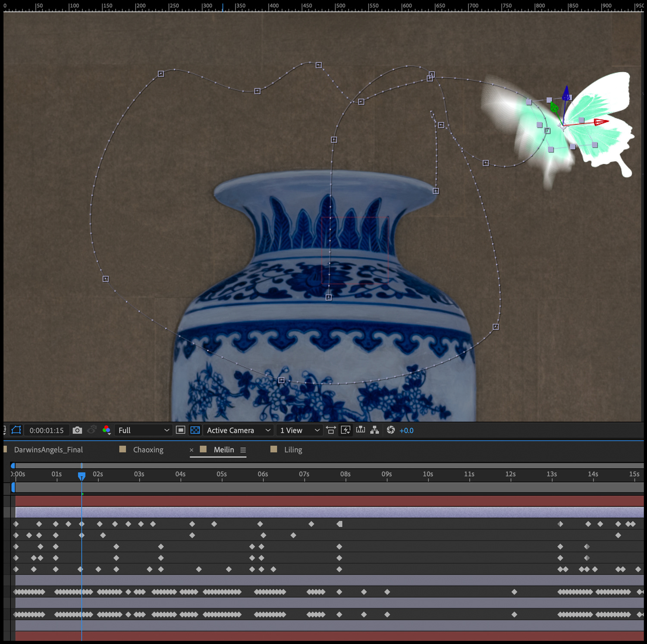Viewport: 647px width, 644px height.
Task: Click the Liling tab label color swatch
Action: coord(273,449)
